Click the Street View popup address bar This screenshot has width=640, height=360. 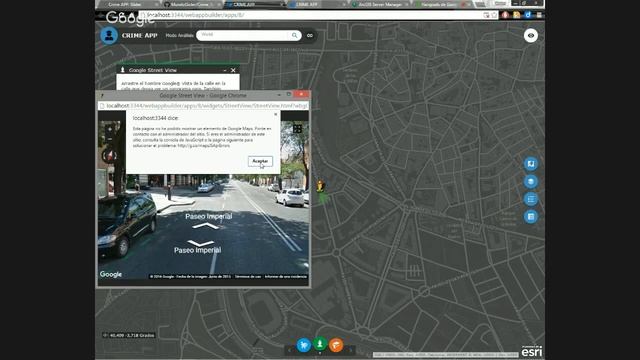(203, 106)
